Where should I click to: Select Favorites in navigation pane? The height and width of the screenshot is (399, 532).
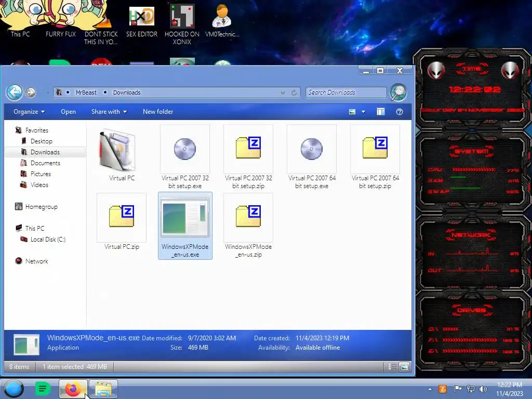pyautogui.click(x=37, y=130)
